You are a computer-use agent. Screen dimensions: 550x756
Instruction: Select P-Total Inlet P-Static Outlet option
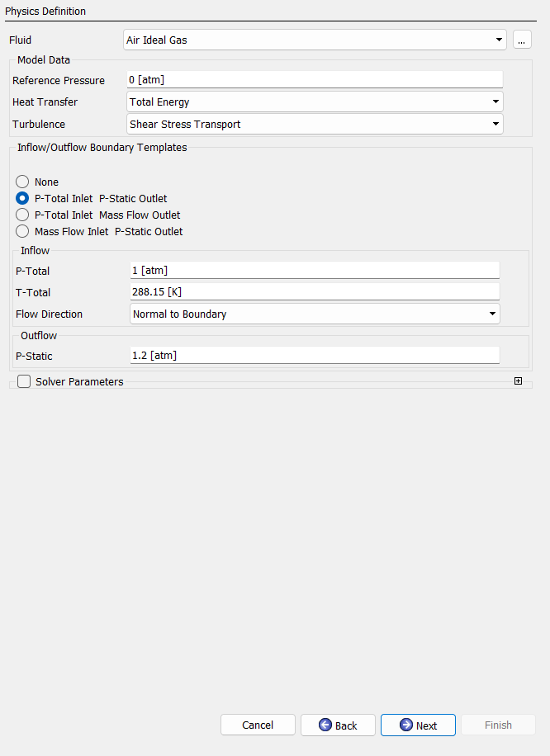tap(22, 198)
